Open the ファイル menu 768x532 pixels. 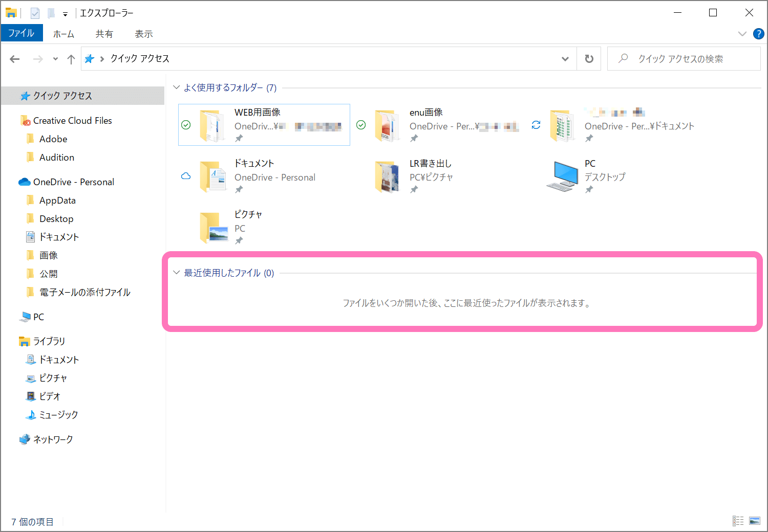click(x=22, y=33)
